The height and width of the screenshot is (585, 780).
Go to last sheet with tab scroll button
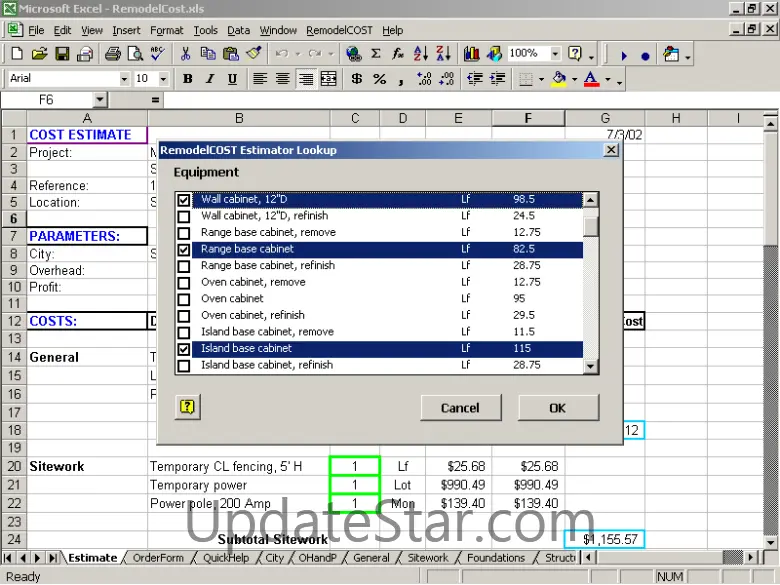(53, 558)
